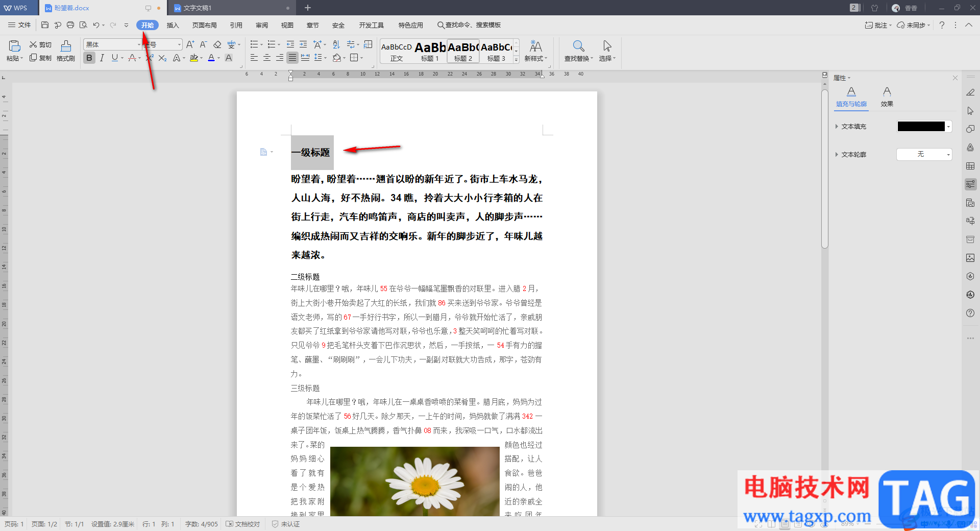
Task: Decrease font size with A- icon
Action: coord(203,44)
